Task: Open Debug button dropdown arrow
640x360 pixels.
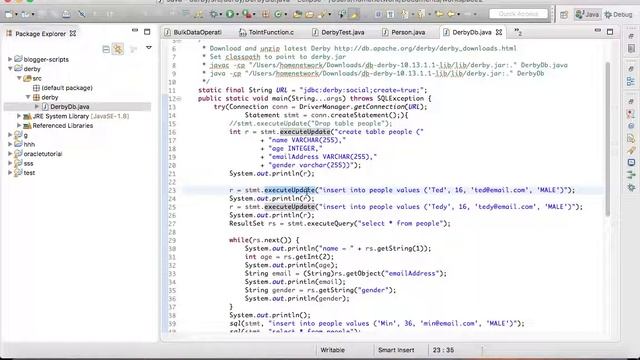Action: click(221, 15)
